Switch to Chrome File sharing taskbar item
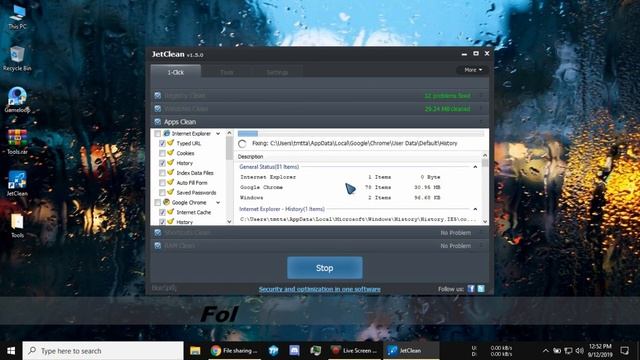 pos(234,351)
